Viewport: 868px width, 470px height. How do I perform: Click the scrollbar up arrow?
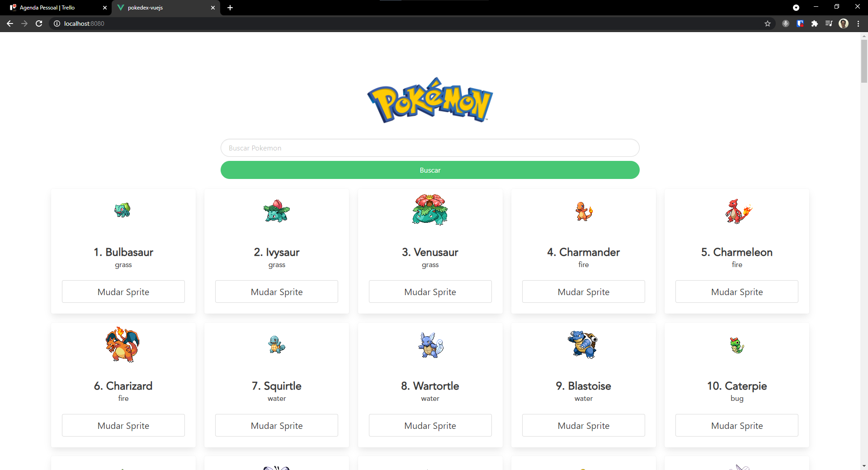tap(864, 36)
